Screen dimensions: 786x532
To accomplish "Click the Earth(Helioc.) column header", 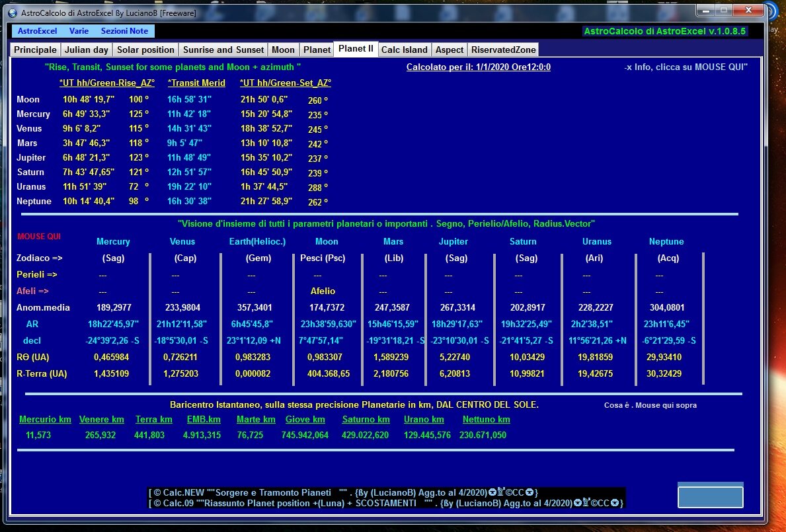I will point(257,241).
